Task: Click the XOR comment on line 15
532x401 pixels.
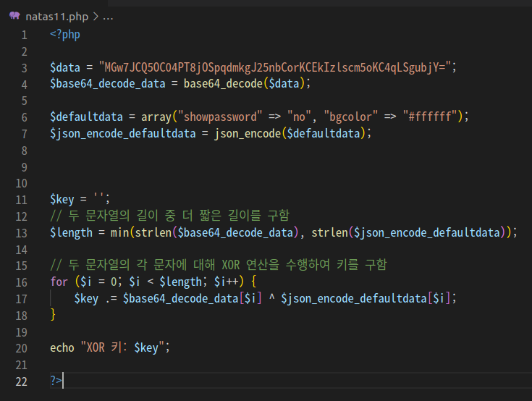Action: (219, 265)
